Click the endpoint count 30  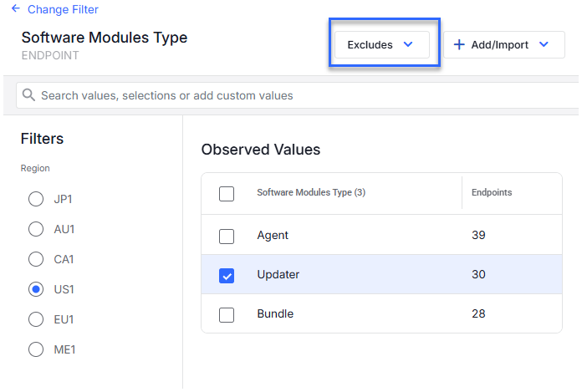click(478, 274)
